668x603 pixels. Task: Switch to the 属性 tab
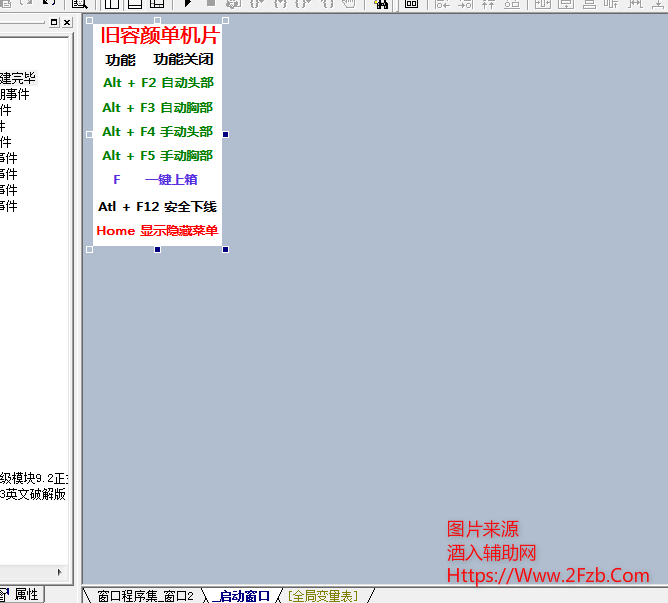(26, 594)
